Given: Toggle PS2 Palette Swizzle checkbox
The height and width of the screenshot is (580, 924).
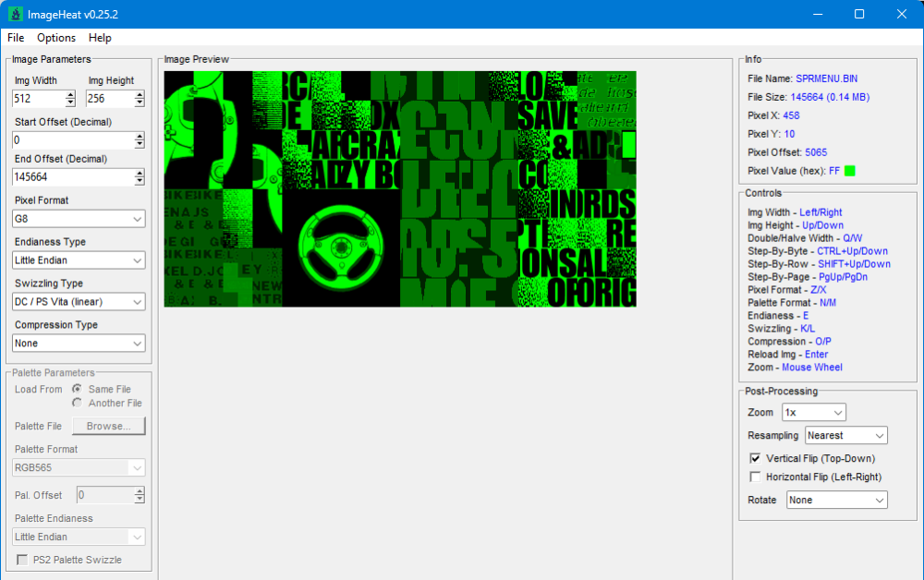Looking at the screenshot, I should coord(22,560).
